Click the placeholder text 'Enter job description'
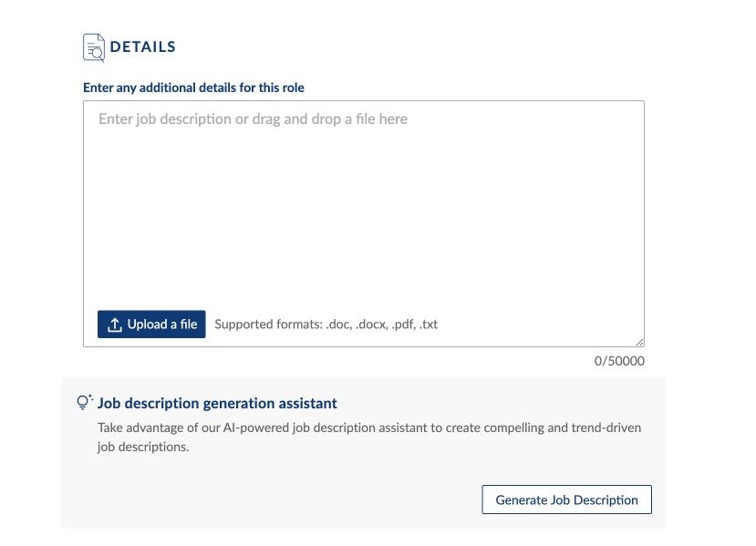The width and height of the screenshot is (756, 546). (x=164, y=119)
